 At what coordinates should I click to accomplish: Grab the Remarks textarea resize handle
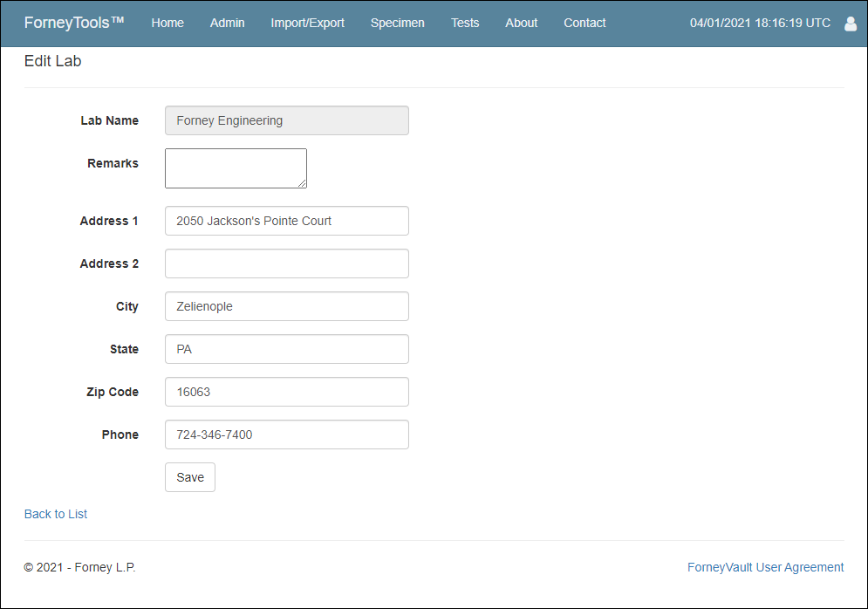click(302, 183)
